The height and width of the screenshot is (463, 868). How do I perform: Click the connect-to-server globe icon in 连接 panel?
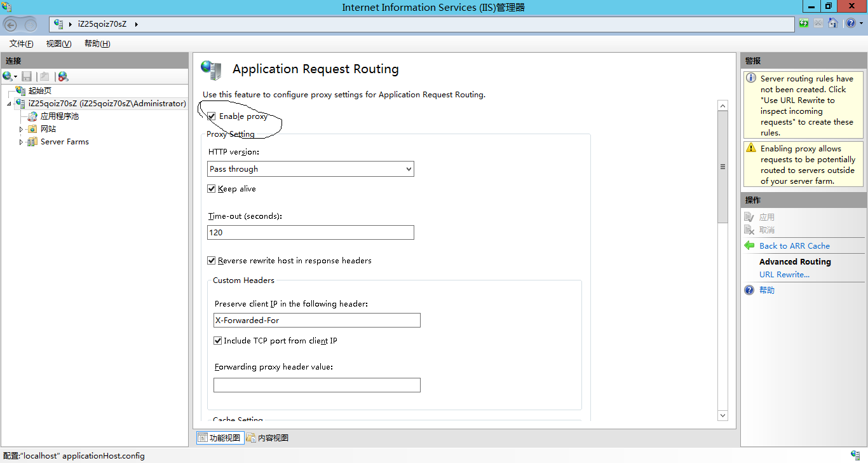pos(8,76)
